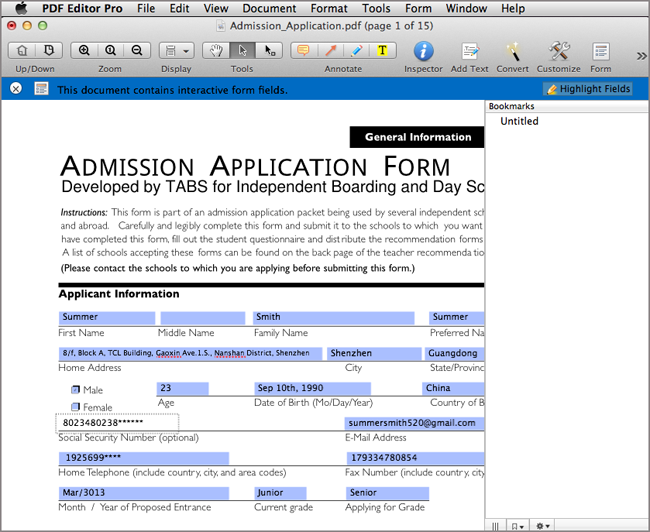
Task: Open the Customize toolbar icon
Action: pos(558,50)
